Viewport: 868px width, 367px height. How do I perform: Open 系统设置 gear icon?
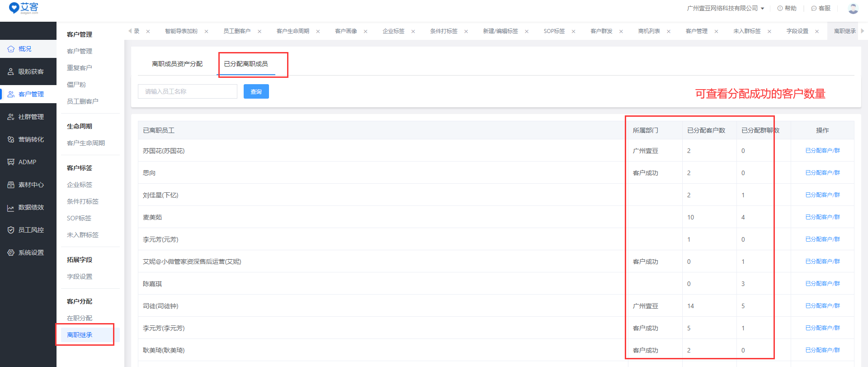[11, 253]
